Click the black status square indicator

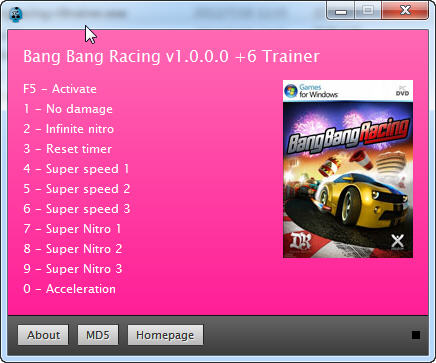[x=416, y=335]
